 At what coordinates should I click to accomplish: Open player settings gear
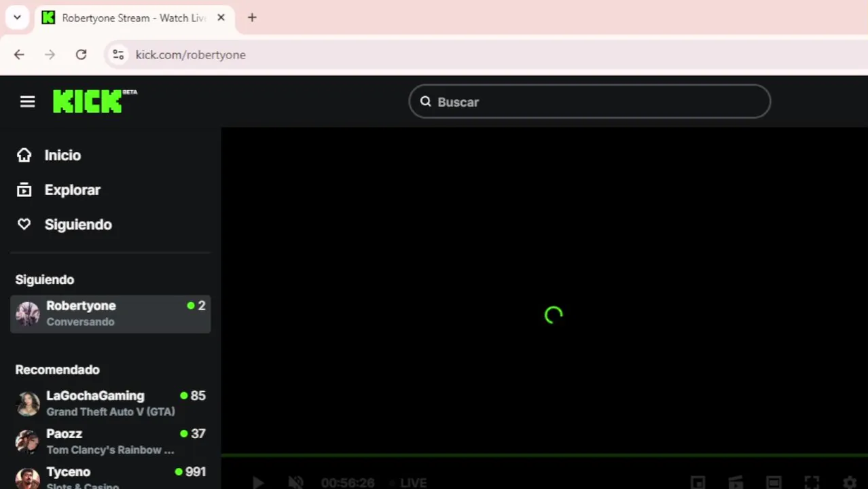point(850,483)
